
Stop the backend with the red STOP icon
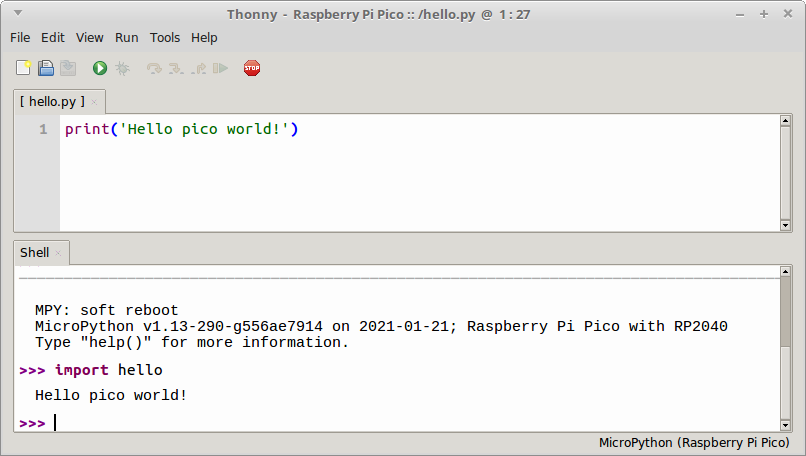[252, 68]
